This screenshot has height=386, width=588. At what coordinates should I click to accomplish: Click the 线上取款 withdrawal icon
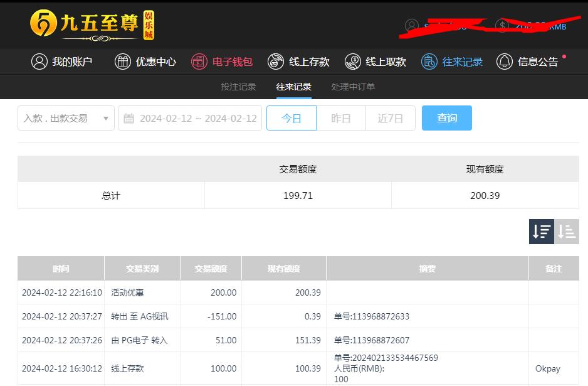pyautogui.click(x=353, y=62)
